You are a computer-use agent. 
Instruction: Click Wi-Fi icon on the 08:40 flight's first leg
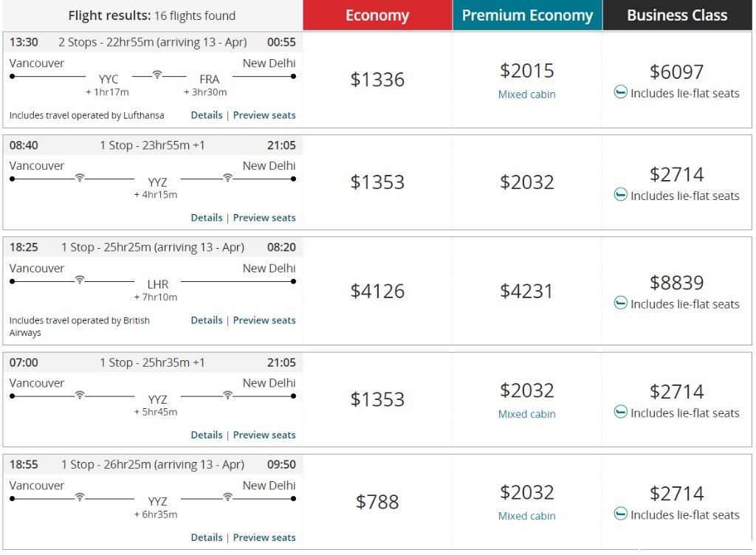click(80, 178)
